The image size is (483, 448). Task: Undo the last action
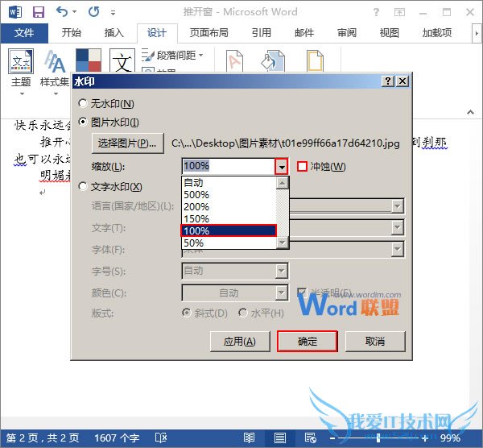coord(62,12)
